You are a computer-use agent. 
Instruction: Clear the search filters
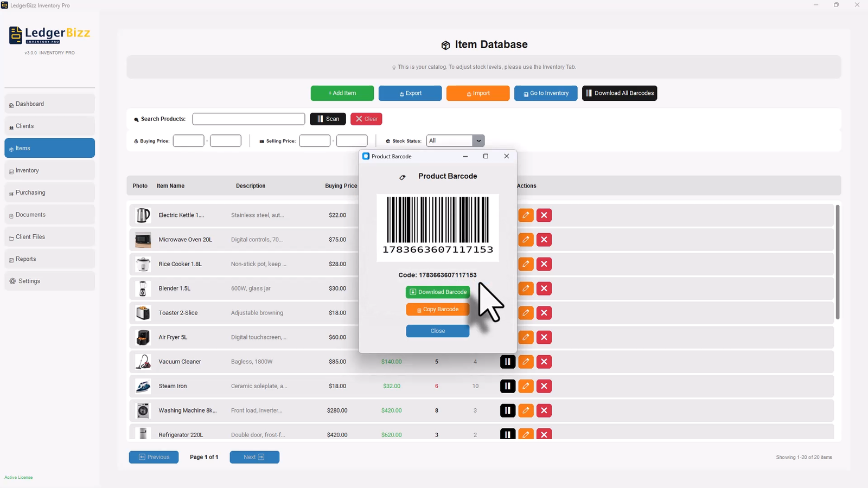click(x=366, y=119)
